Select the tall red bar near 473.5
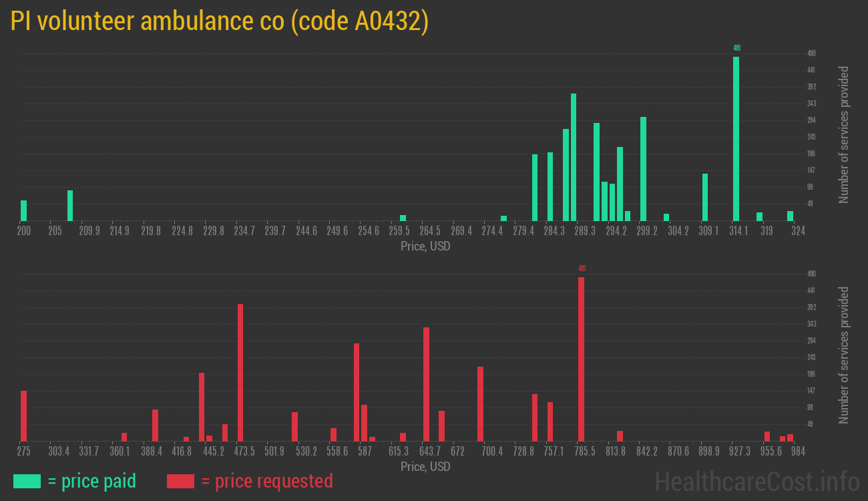 point(240,372)
